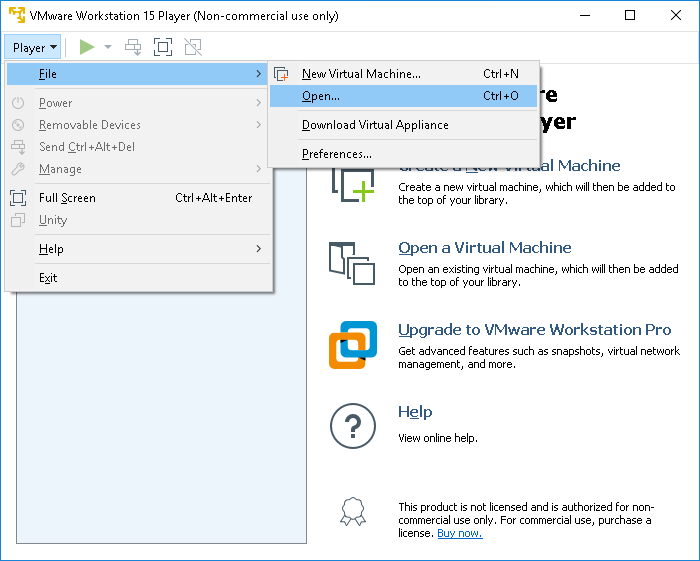Click the Send Ctrl+Alt+Del menu icon
Screen dimensions: 700x561
coord(18,146)
